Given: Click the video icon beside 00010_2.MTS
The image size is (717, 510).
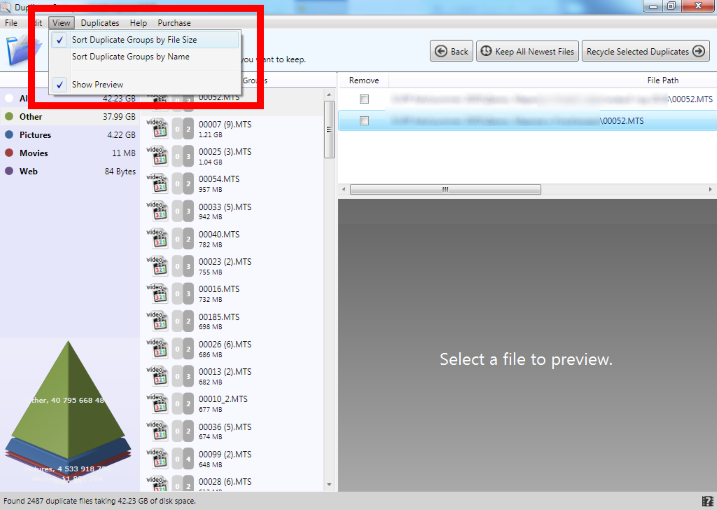Looking at the screenshot, I should click(x=156, y=403).
